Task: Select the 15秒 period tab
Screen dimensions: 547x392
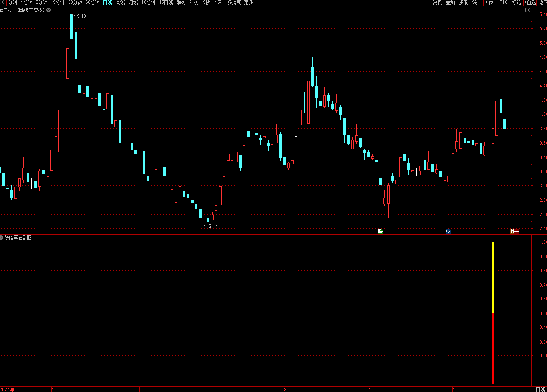Action: (x=219, y=3)
